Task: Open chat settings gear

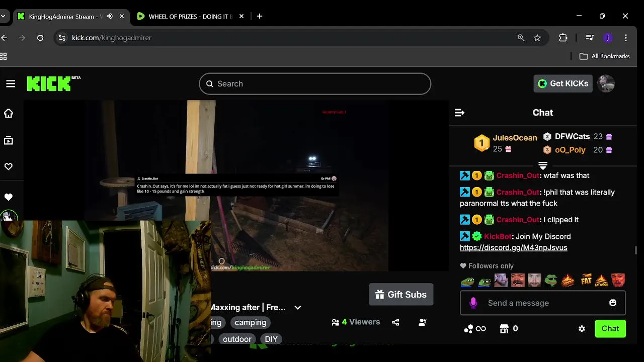Action: (582, 329)
